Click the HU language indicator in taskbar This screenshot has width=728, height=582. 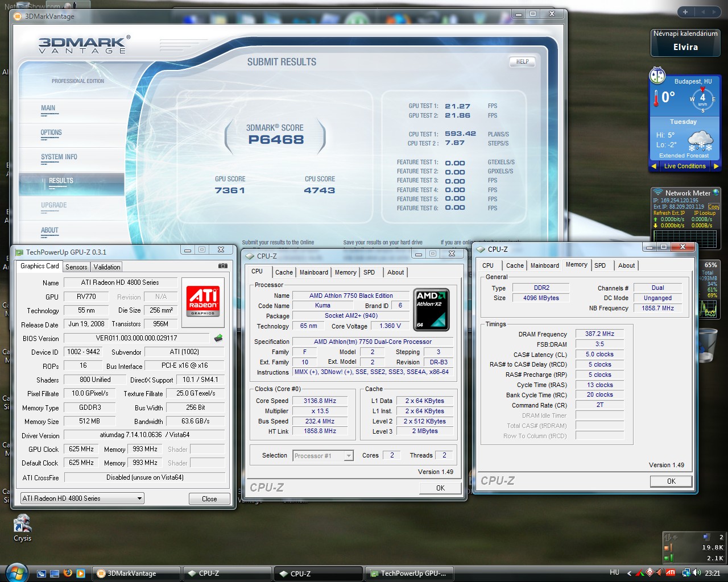(x=615, y=572)
